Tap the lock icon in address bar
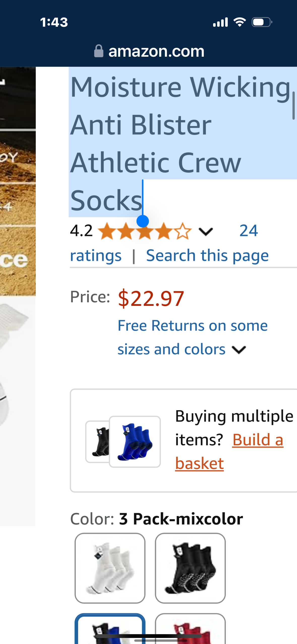Viewport: 297px width, 644px height. click(x=98, y=51)
